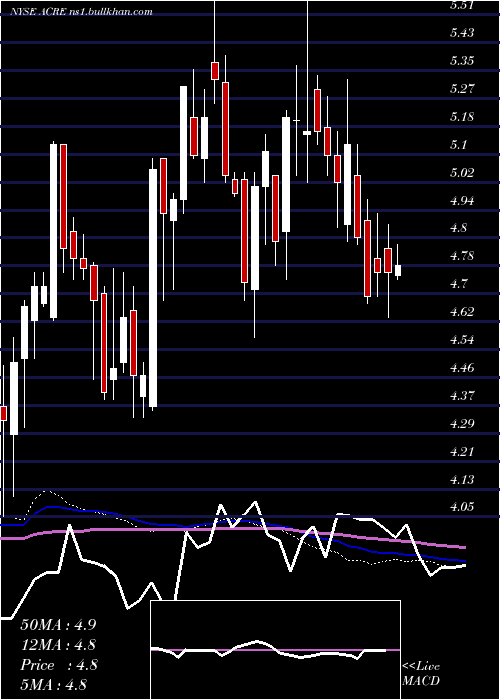Click the 4.37 price axis label

point(462,396)
